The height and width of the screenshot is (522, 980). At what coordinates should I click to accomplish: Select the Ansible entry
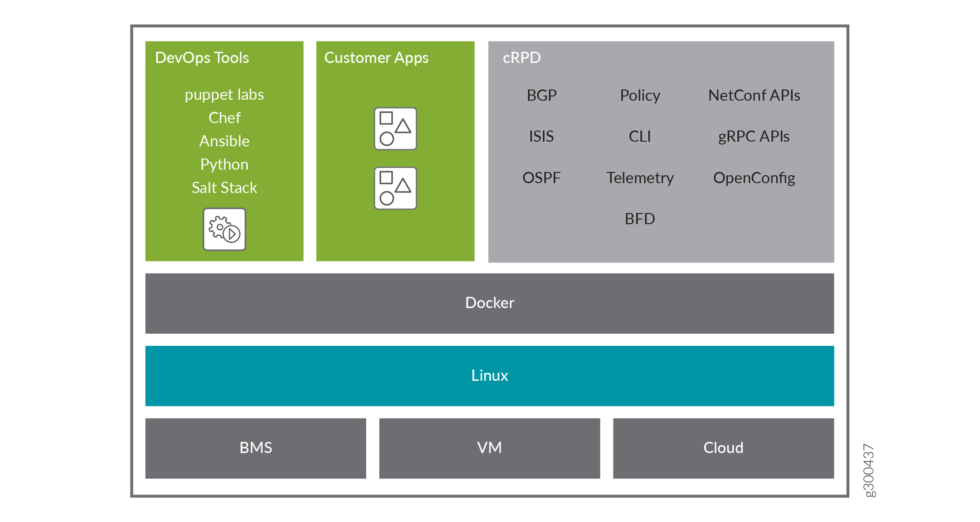(x=224, y=141)
